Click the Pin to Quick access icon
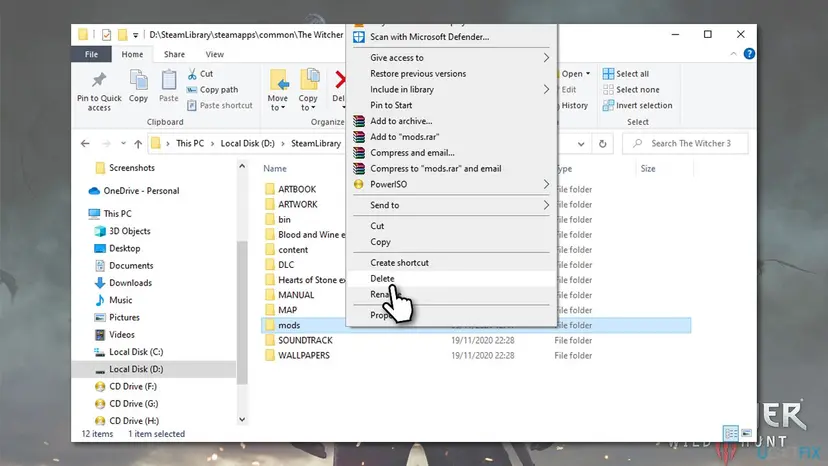This screenshot has height=466, width=828. point(99,80)
